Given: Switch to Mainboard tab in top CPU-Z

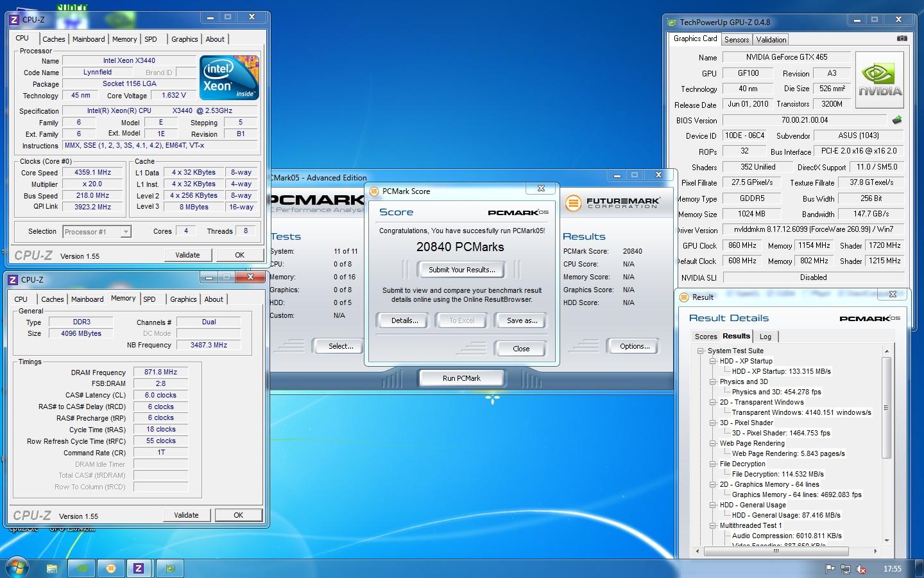Looking at the screenshot, I should (x=89, y=39).
